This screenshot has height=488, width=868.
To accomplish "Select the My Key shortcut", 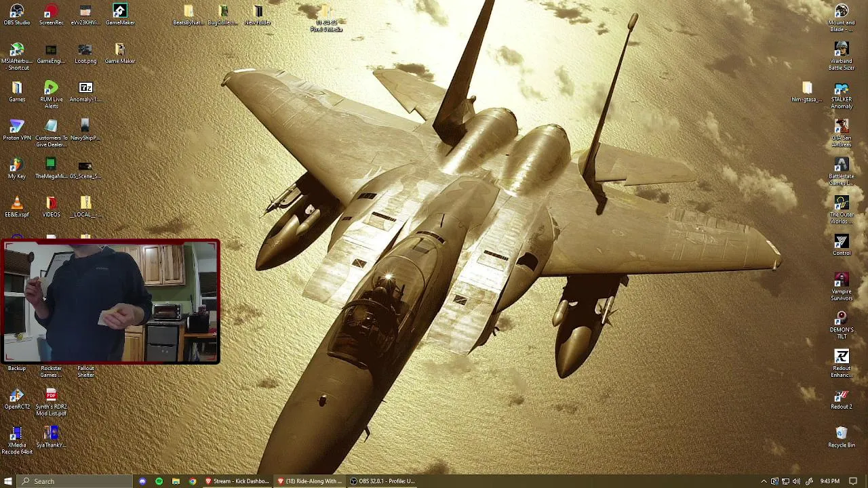I will (x=17, y=169).
